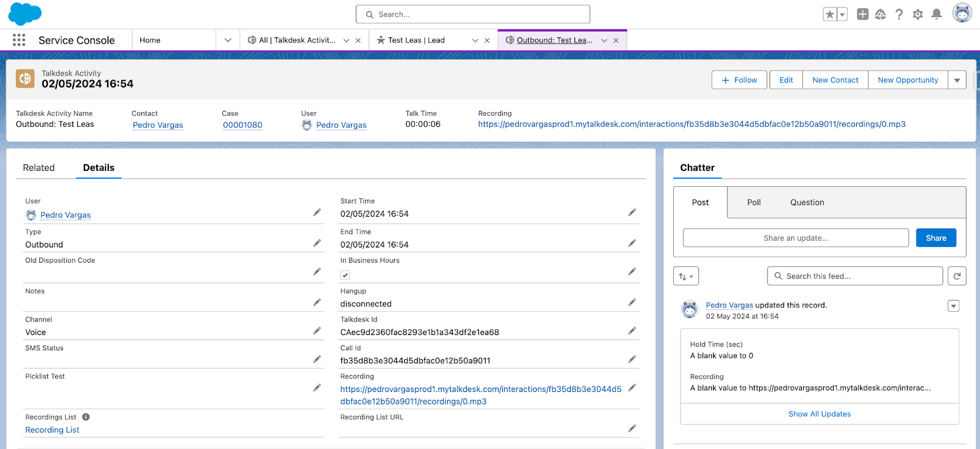Edit the Start Time pencil icon
The image size is (980, 449).
[632, 213]
